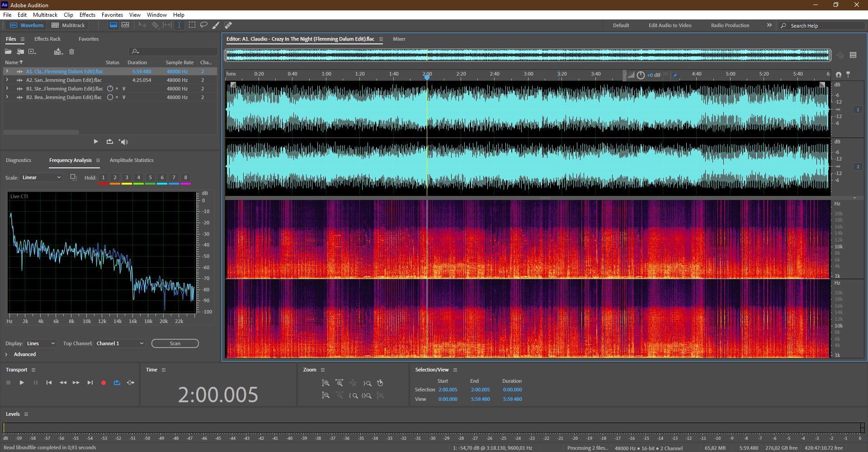Toggle the spectral pitch display button
Screen dimensions: 868x452
[x=125, y=25]
